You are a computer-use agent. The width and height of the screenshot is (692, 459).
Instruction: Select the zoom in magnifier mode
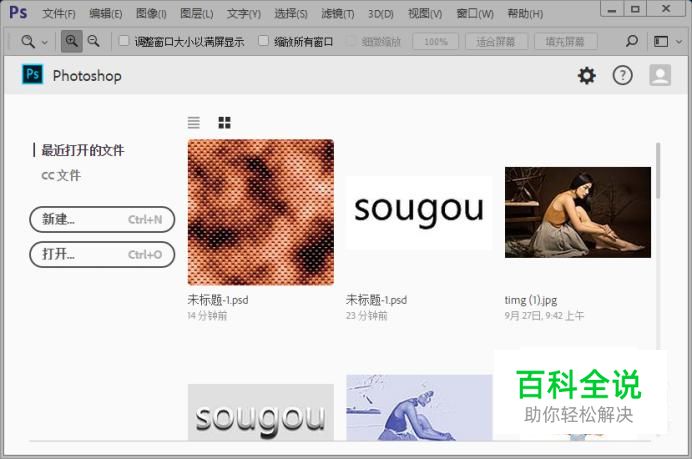[71, 41]
